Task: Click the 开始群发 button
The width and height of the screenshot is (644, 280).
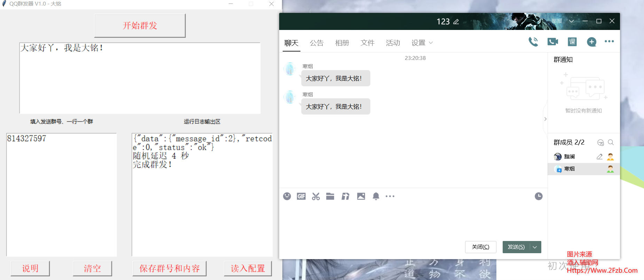Action: click(140, 25)
